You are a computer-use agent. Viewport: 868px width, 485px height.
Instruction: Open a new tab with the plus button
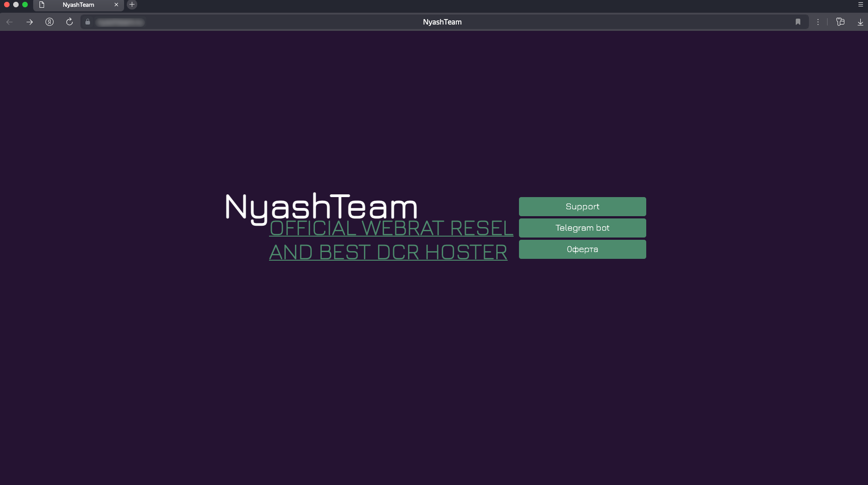coord(132,5)
